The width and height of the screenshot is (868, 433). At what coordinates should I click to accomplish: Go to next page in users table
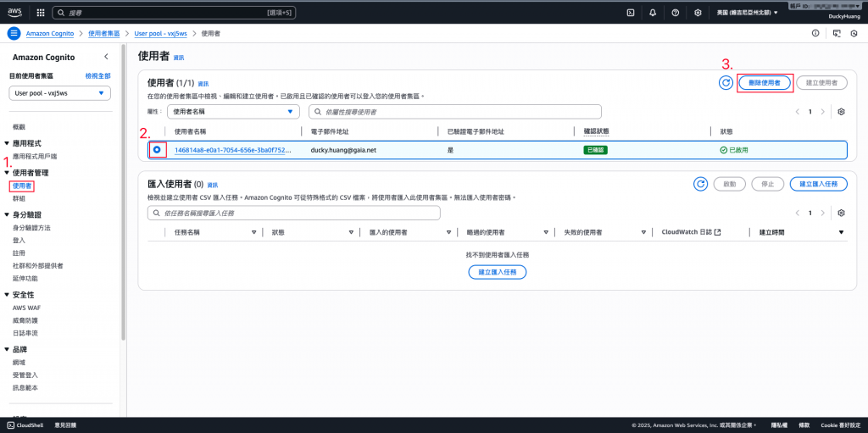(822, 111)
